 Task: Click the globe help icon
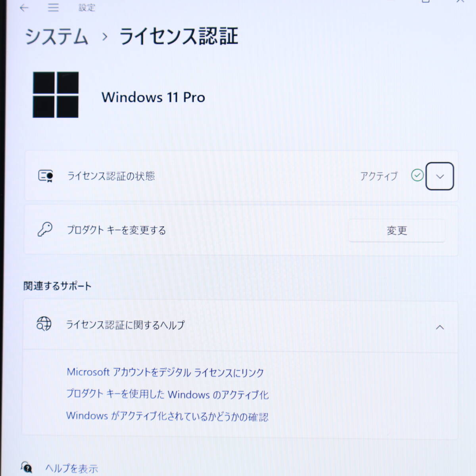point(44,324)
